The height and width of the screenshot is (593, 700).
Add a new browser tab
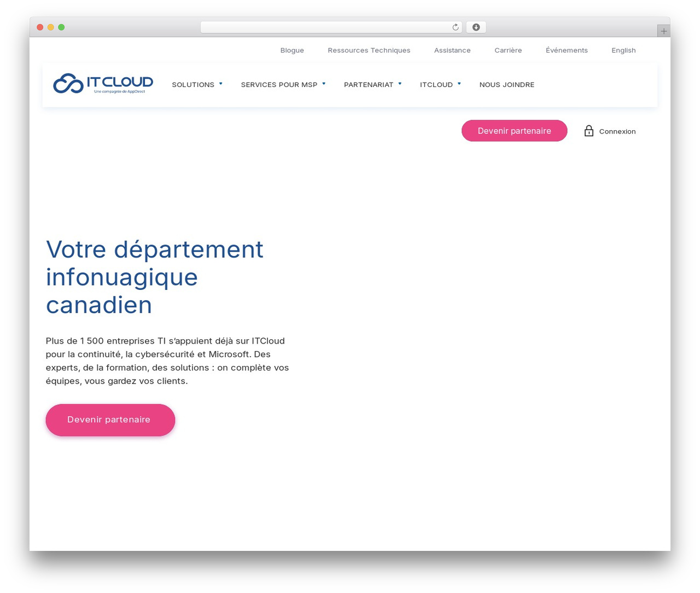(x=663, y=31)
